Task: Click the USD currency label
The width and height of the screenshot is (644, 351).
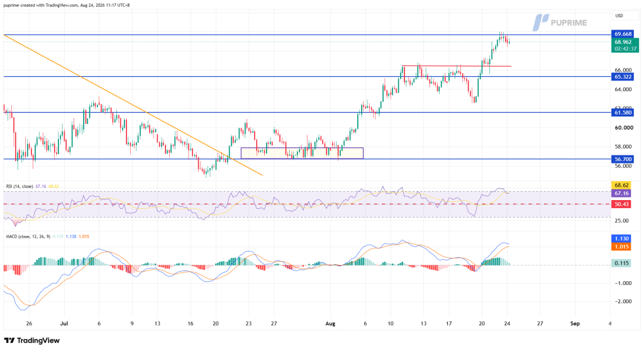Action: point(619,16)
